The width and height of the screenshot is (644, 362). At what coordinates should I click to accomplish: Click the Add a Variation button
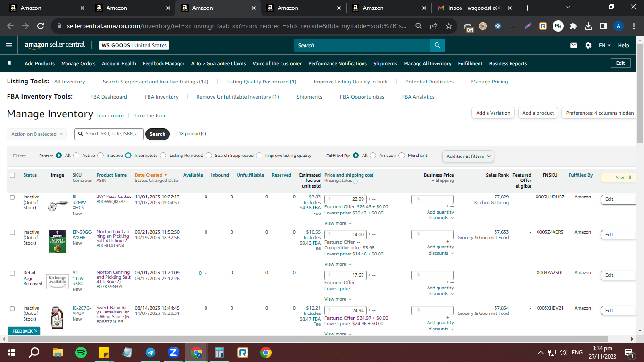[x=493, y=113]
